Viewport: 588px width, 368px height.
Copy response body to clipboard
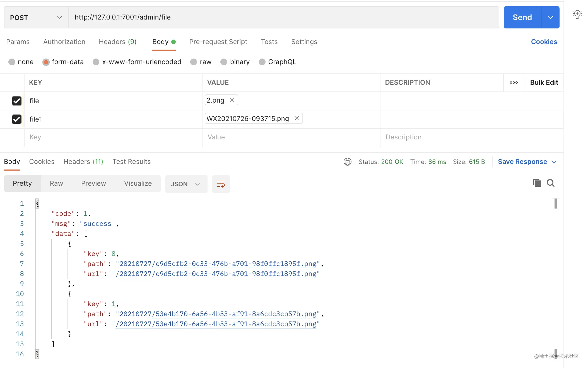tap(537, 183)
